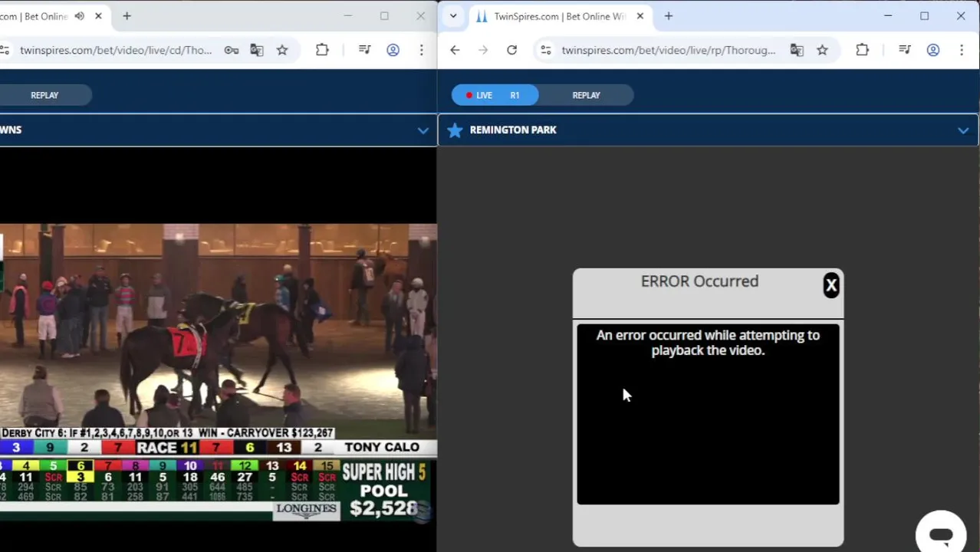Reload the Remington Park page
The width and height of the screenshot is (980, 552).
[511, 50]
